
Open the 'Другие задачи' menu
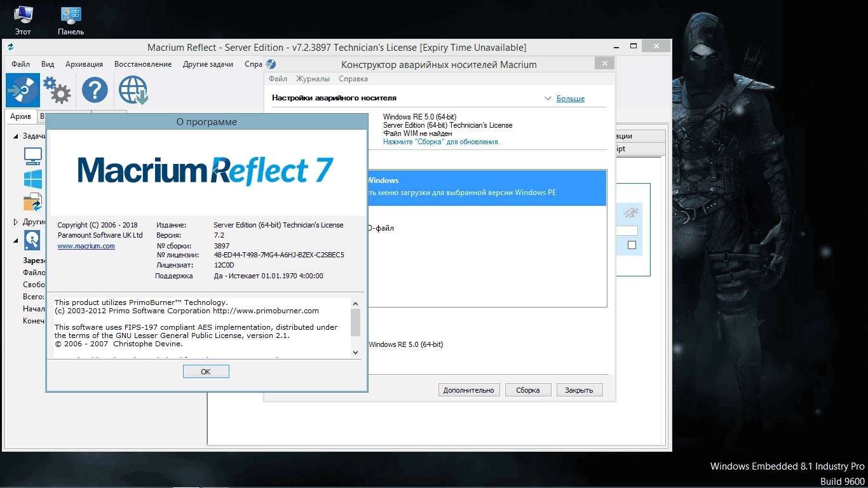(208, 64)
